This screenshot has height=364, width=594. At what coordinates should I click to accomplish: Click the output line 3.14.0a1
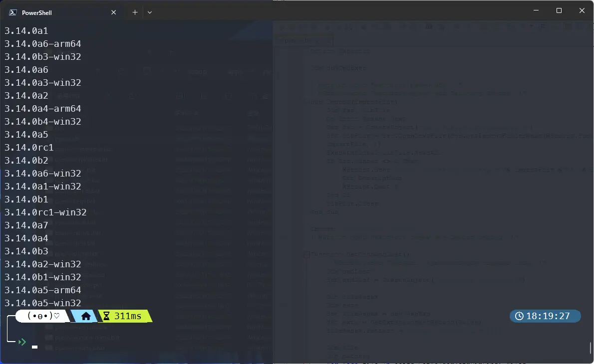pyautogui.click(x=26, y=30)
